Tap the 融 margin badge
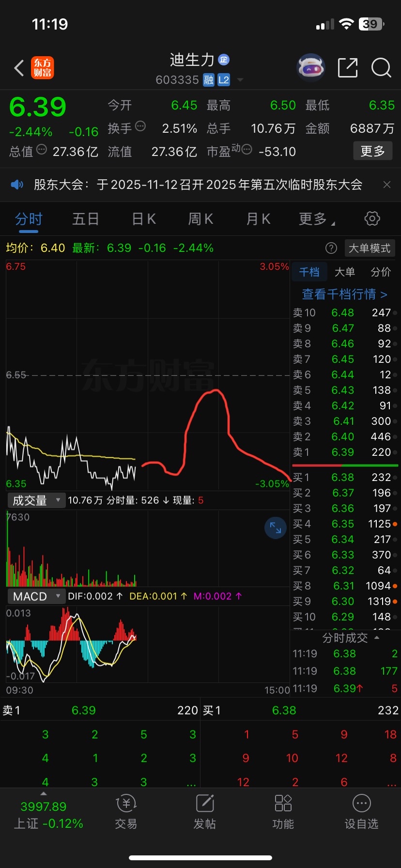Viewport: 401px width, 868px height. pyautogui.click(x=209, y=80)
